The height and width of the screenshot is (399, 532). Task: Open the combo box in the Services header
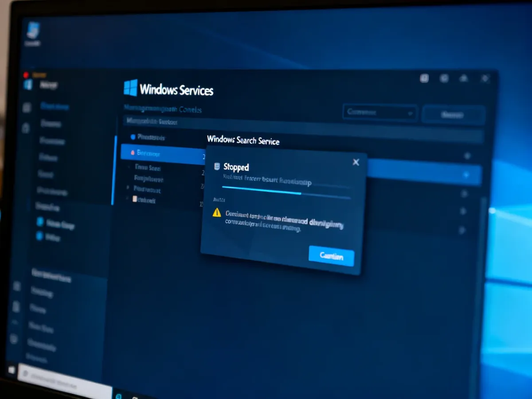tap(380, 113)
